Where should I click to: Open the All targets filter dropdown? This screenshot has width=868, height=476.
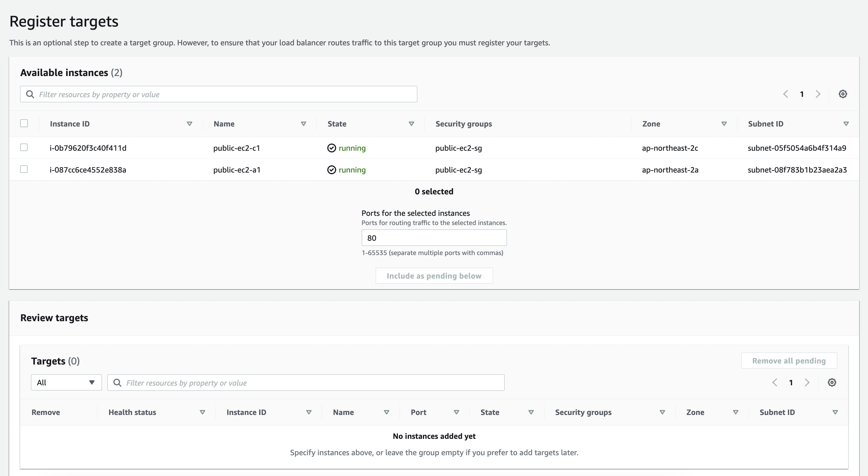(66, 383)
